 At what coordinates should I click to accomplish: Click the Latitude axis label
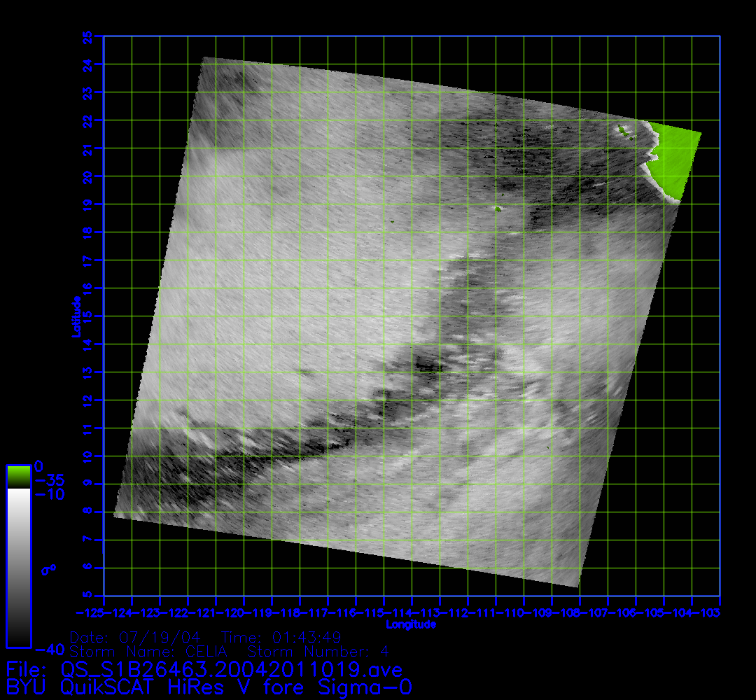(x=75, y=316)
